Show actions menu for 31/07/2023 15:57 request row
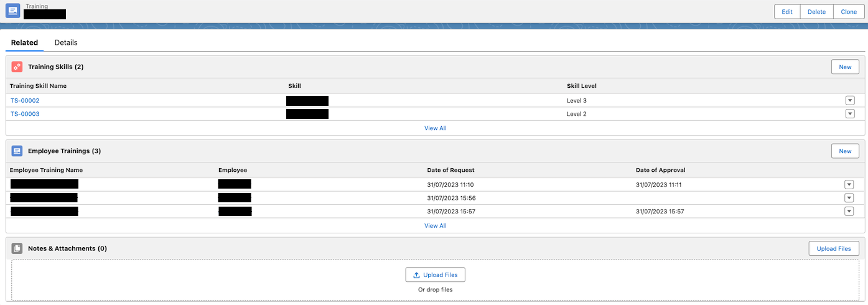The height and width of the screenshot is (305, 868). tap(849, 212)
